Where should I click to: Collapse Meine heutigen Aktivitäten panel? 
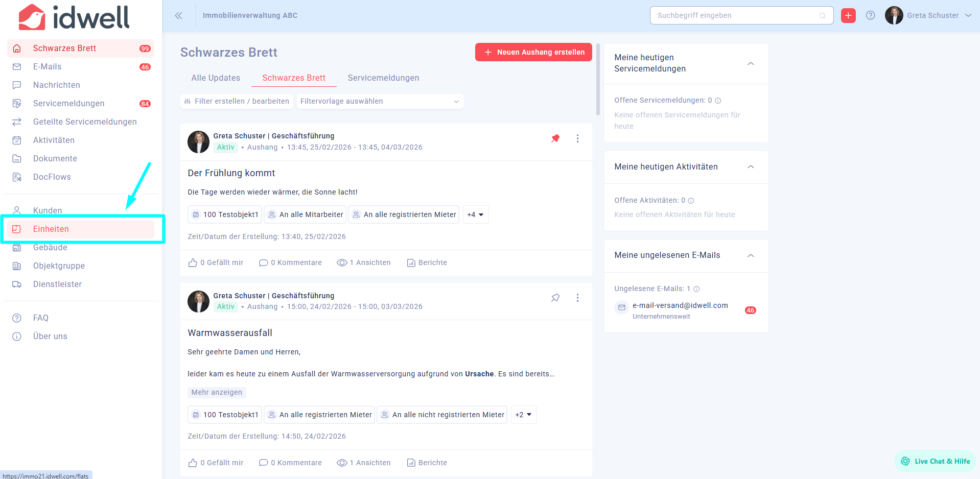click(751, 167)
